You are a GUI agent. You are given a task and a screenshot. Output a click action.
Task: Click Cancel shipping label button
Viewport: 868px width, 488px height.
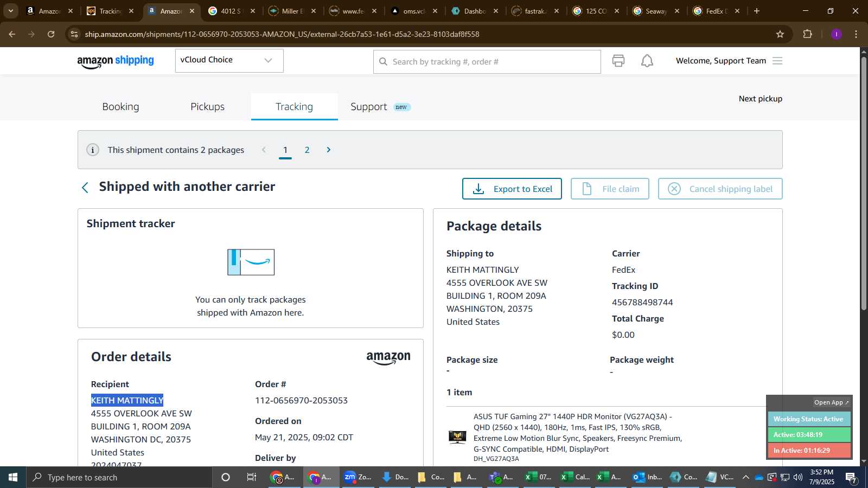720,189
